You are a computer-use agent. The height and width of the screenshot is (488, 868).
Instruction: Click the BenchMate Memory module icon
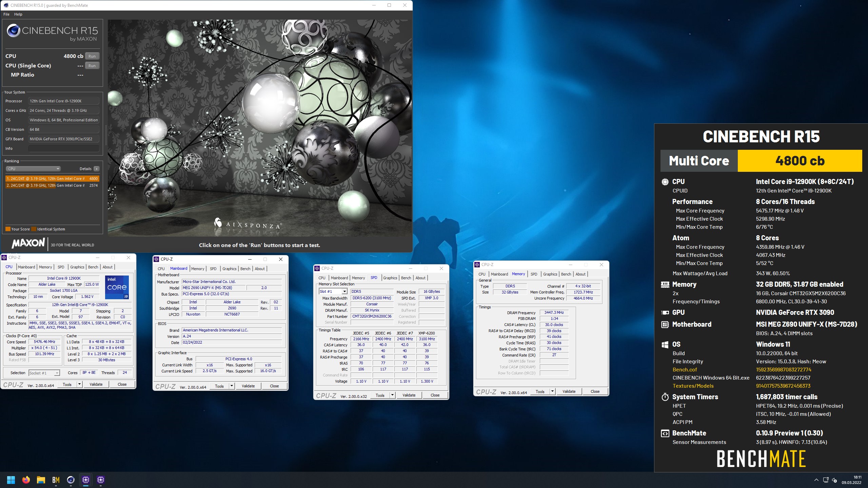665,285
